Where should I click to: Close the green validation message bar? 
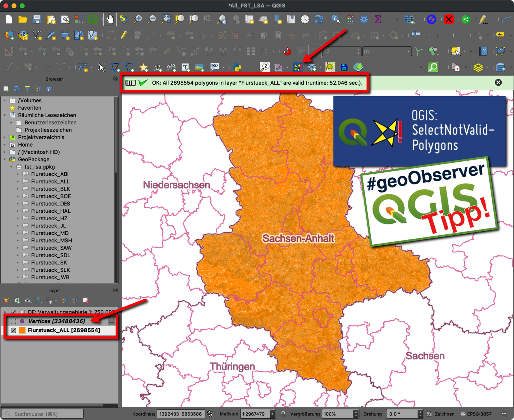click(x=498, y=83)
